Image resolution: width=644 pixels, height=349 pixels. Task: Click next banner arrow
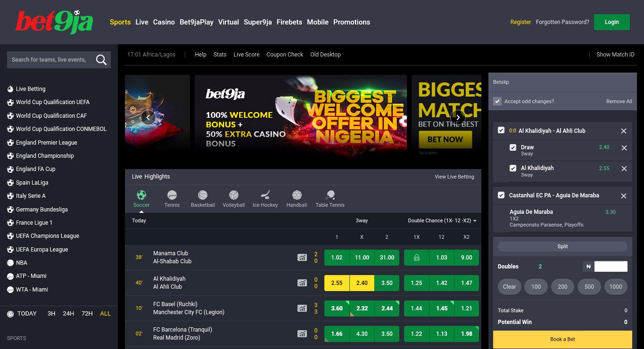(458, 118)
